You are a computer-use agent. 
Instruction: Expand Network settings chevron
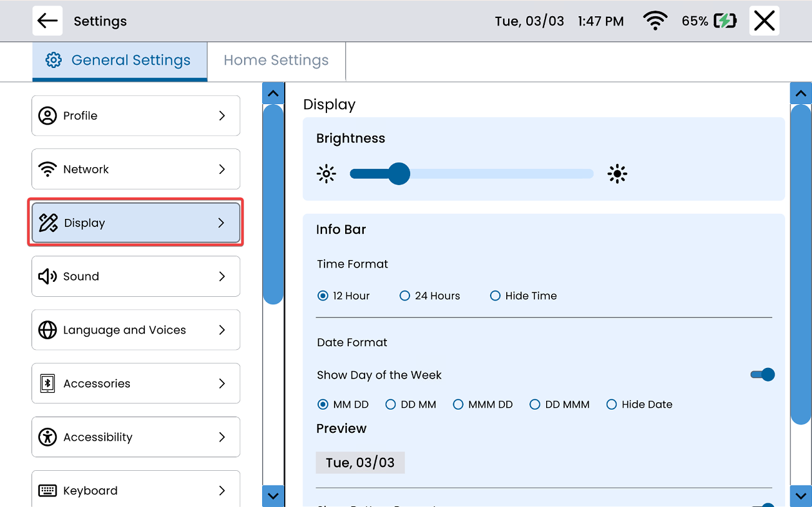pos(222,169)
